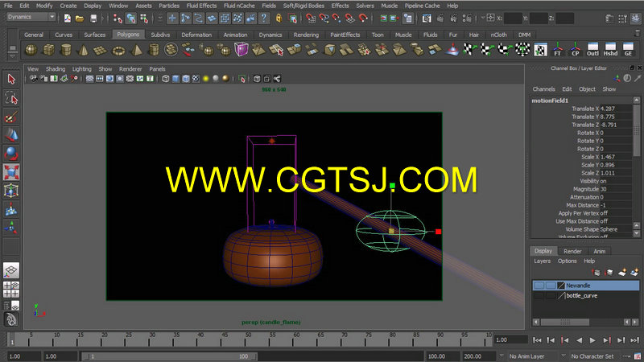Open Hypershade via Hshd shelf button

610,50
